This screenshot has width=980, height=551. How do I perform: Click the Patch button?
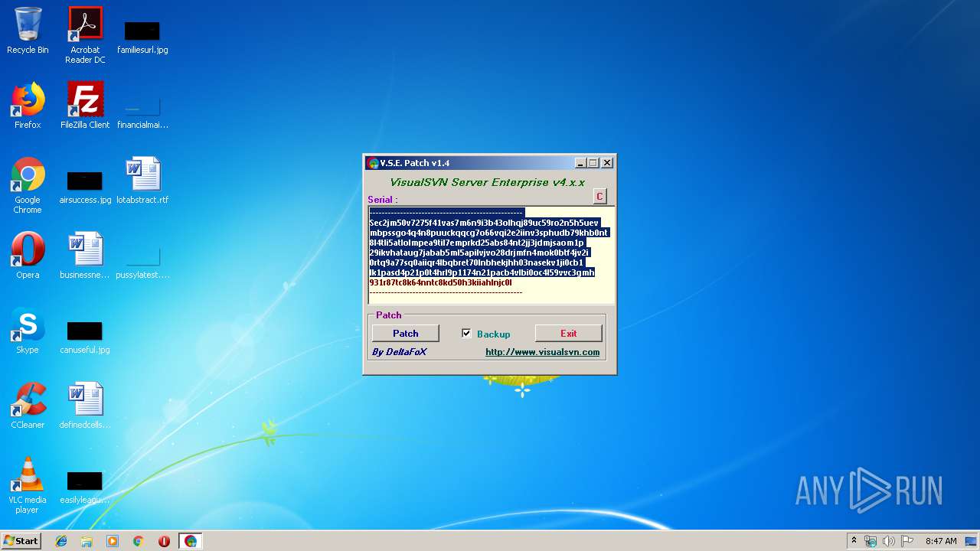tap(405, 333)
